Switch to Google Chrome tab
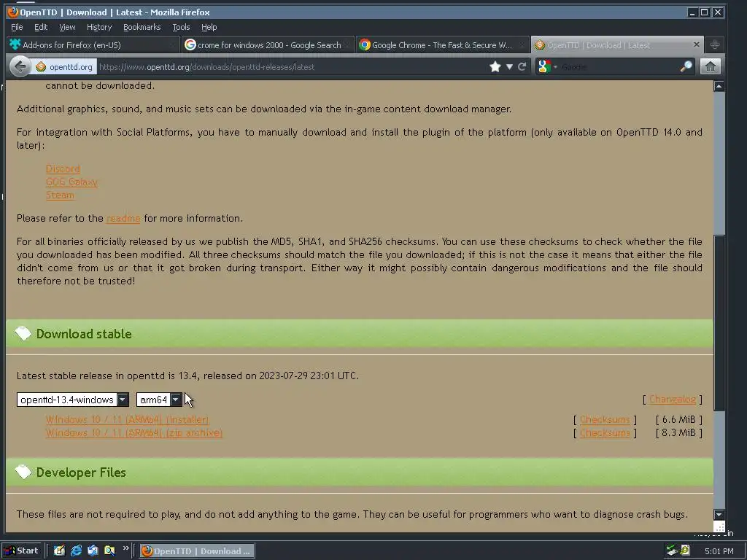Viewport: 747px width, 560px height. (443, 44)
